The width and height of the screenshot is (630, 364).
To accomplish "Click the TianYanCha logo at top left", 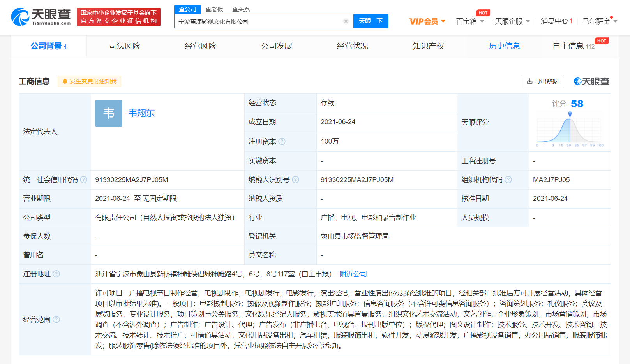I will tap(41, 17).
